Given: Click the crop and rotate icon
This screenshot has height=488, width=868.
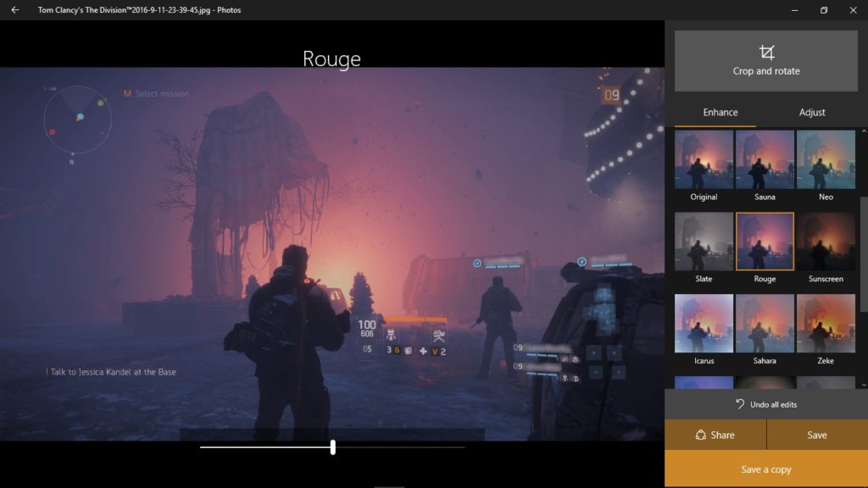Looking at the screenshot, I should click(766, 52).
